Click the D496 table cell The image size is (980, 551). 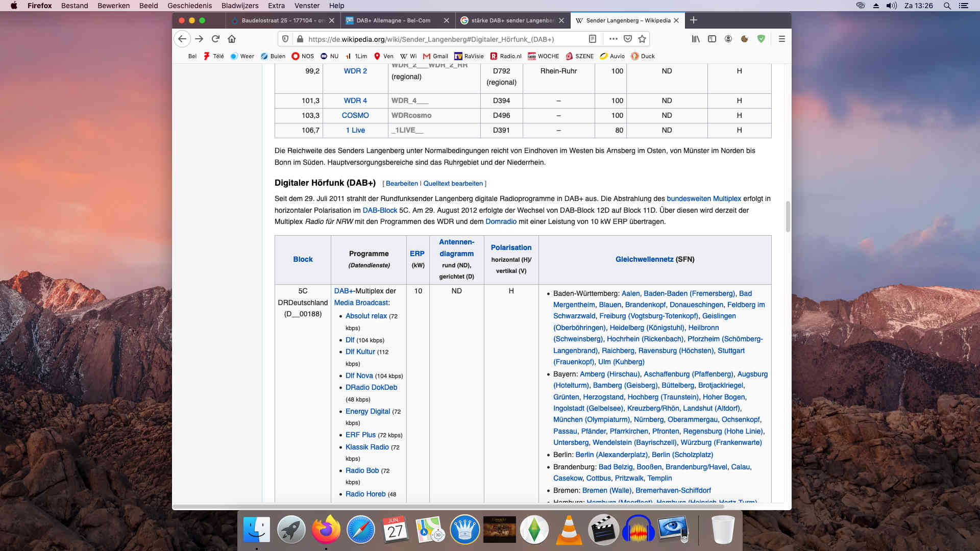(501, 115)
